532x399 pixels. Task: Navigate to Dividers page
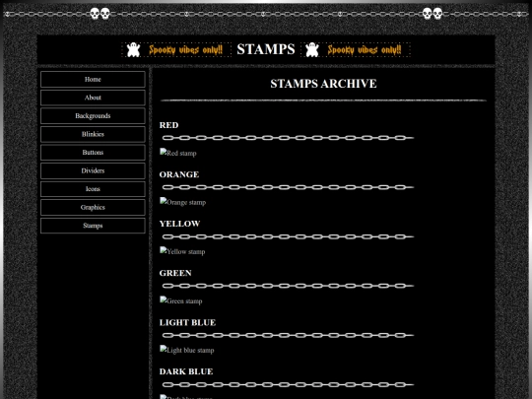93,171
